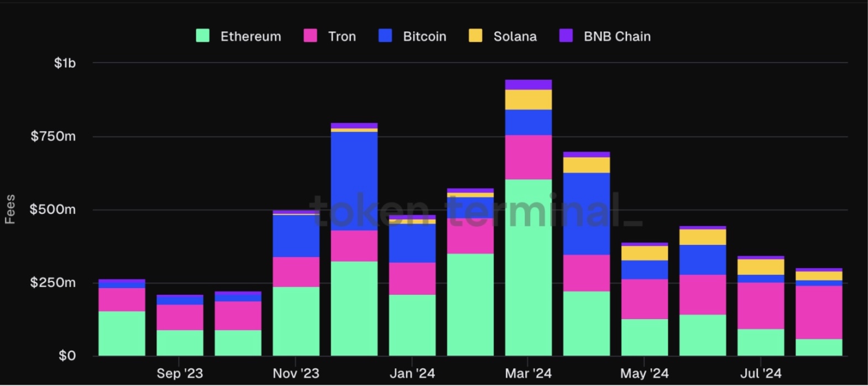Hide the Solana series via legend label
This screenshot has height=386, width=868.
point(515,36)
